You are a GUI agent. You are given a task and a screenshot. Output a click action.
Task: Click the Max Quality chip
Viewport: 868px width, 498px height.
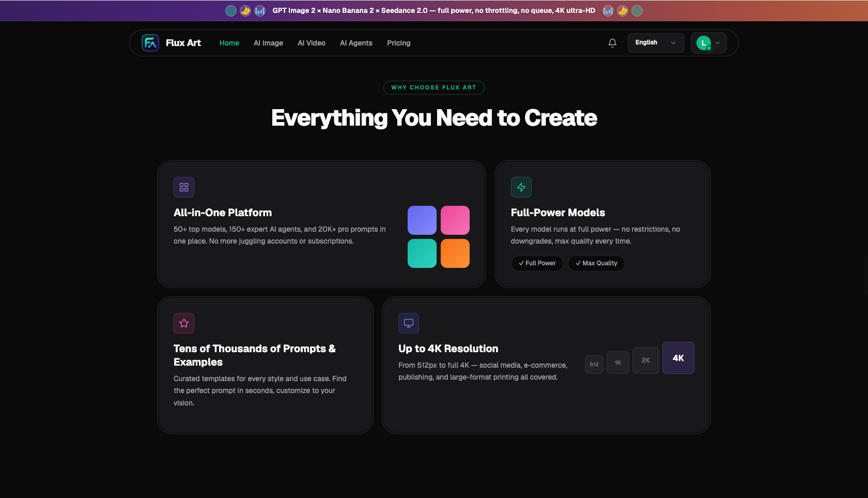[x=596, y=263]
